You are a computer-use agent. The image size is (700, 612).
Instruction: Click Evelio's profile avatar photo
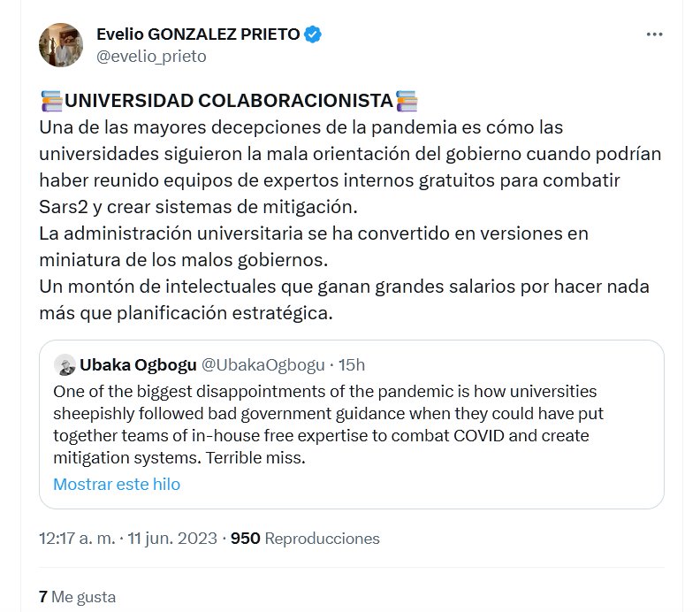pyautogui.click(x=61, y=44)
